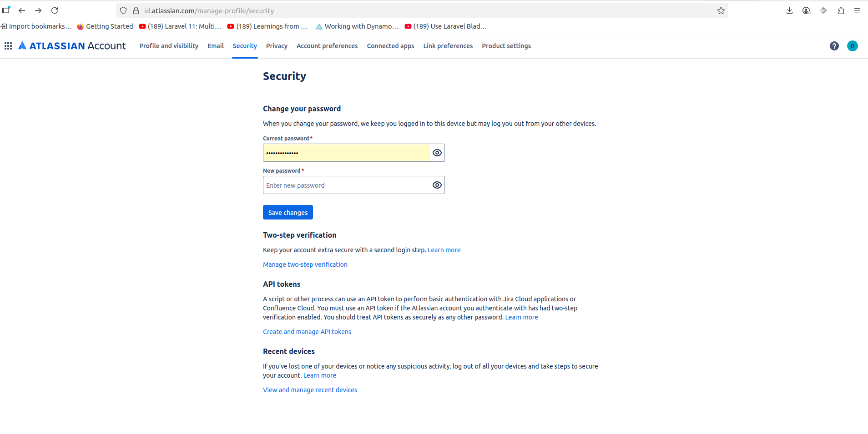The width and height of the screenshot is (868, 434).
Task: Open the Connected apps tab
Action: pos(390,46)
